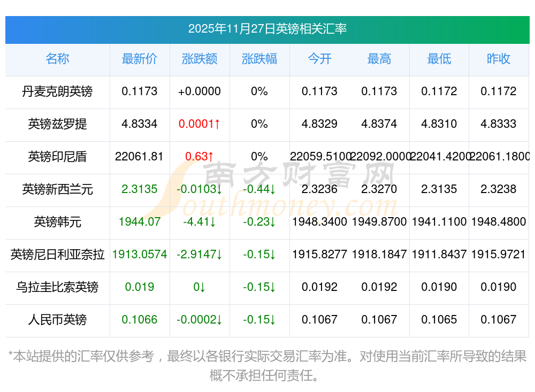Click latest price 4.8334
535x392 pixels.
140,124
